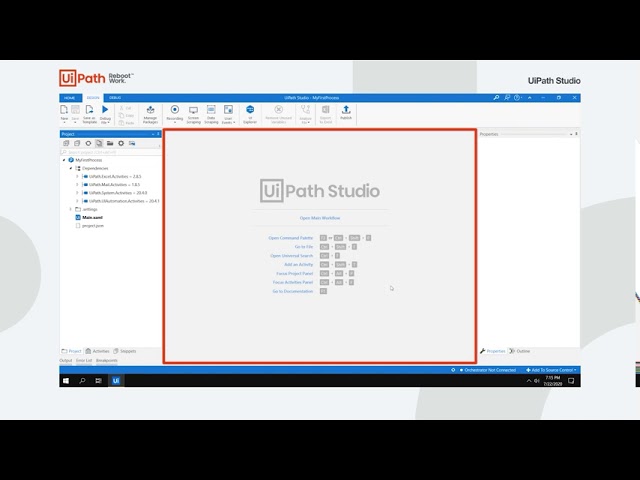Click the search icon in title bar

[x=496, y=98]
